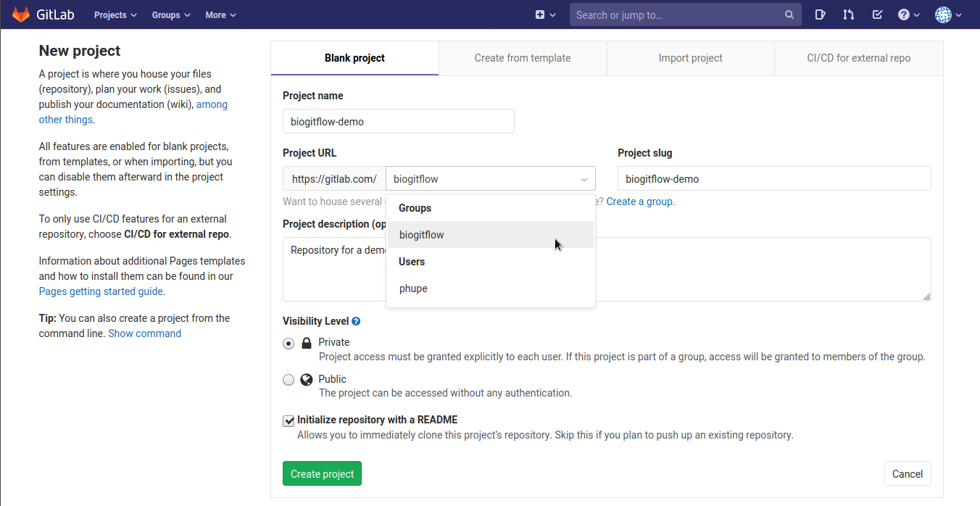Screen dimensions: 980x506
Task: Click the lock icon beside Private
Action: point(307,343)
